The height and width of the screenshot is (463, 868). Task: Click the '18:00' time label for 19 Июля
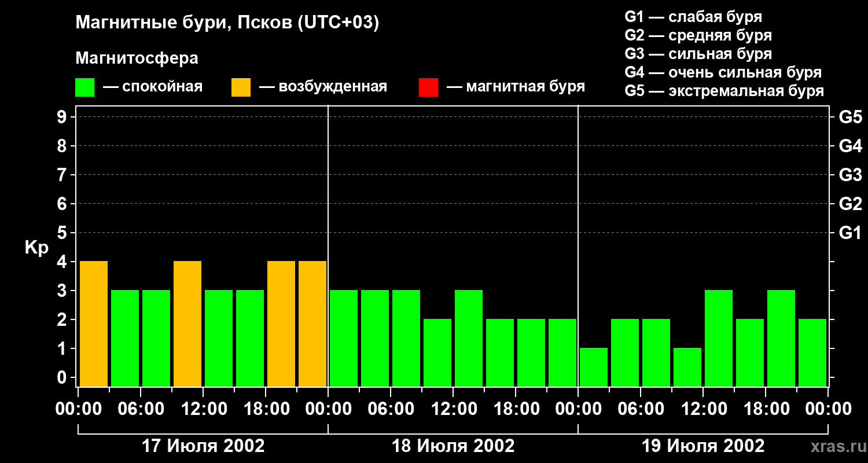766,409
